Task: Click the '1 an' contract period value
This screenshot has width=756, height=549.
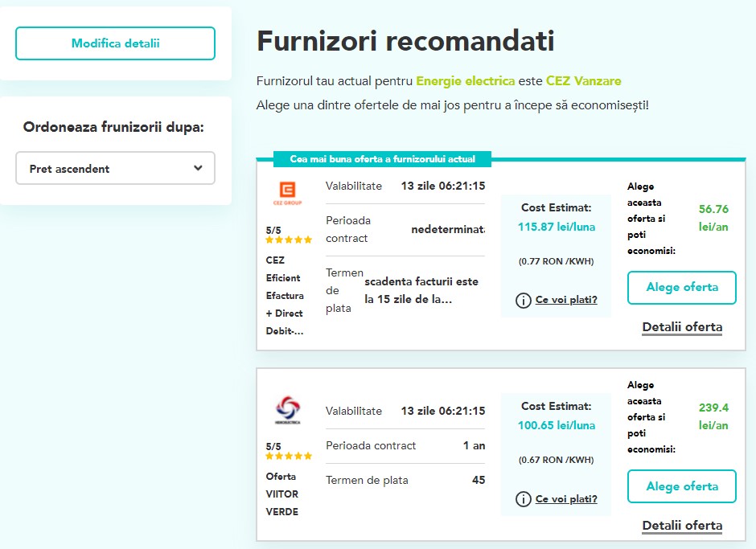Action: point(474,445)
